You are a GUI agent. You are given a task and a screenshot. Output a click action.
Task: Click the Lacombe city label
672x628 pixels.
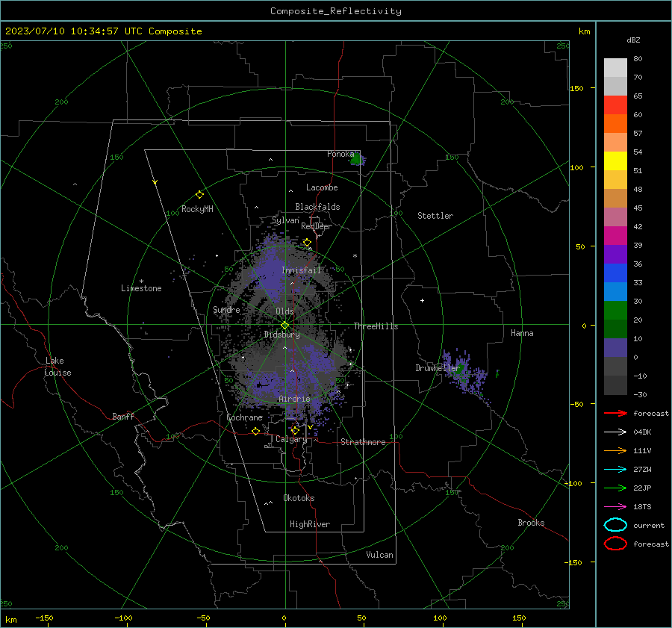click(322, 187)
